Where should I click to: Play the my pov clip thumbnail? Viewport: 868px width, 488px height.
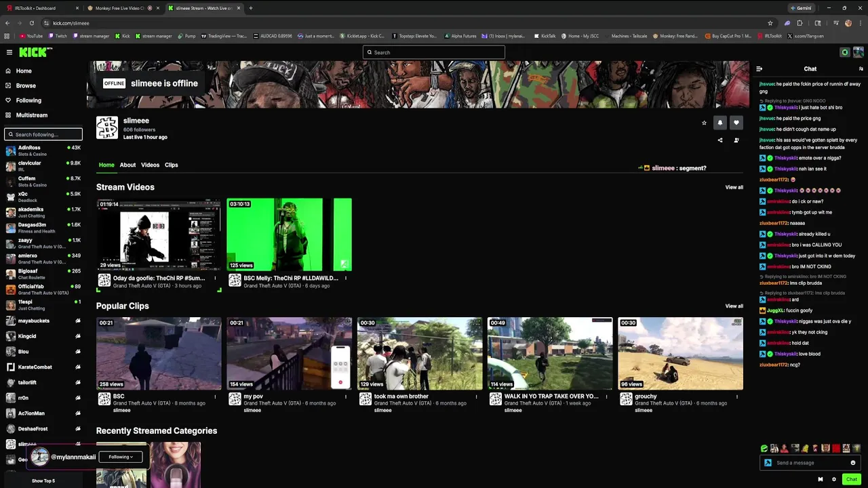[289, 354]
